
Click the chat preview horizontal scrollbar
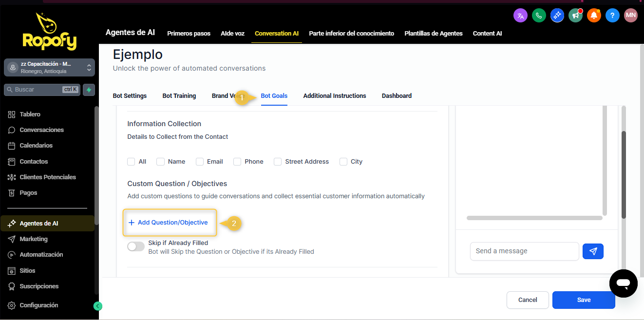coord(534,218)
